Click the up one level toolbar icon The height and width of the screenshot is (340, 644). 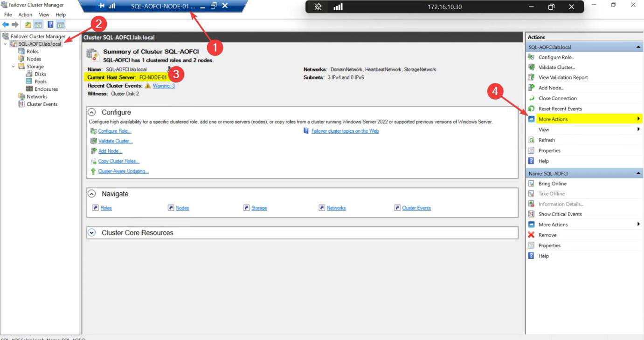[x=28, y=24]
